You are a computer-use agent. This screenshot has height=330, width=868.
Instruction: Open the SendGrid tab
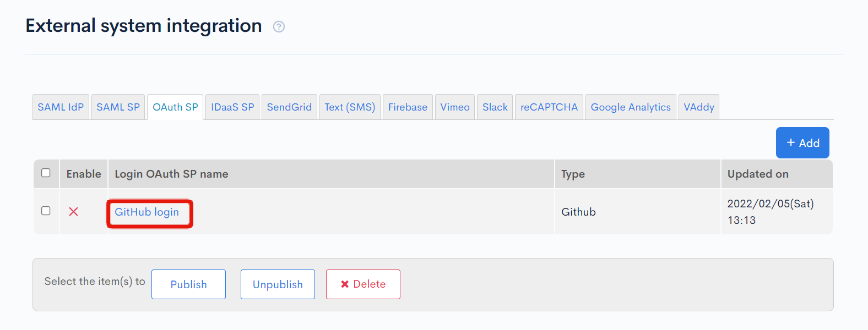tap(289, 107)
